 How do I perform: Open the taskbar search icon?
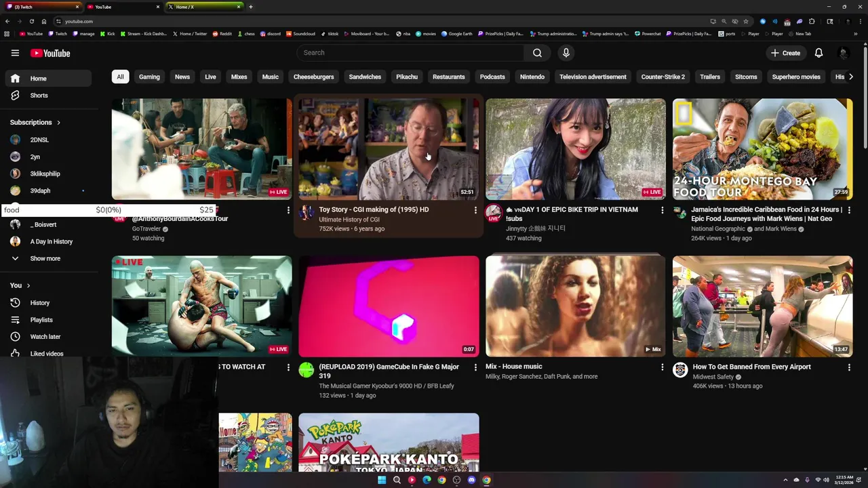397,480
